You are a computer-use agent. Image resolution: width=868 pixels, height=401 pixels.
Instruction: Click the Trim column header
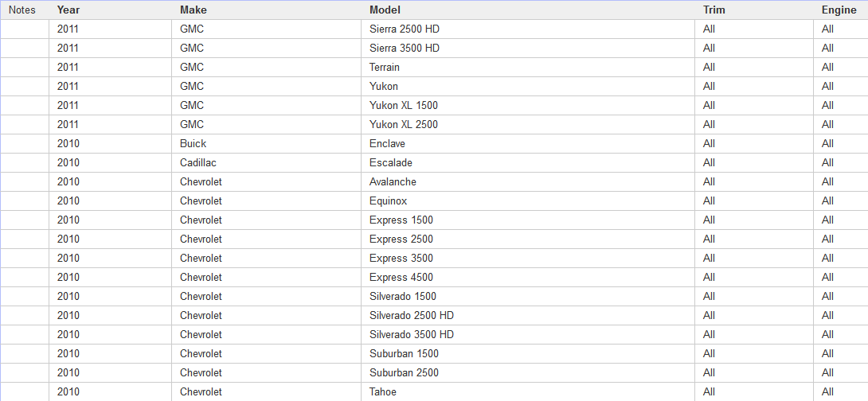click(714, 10)
